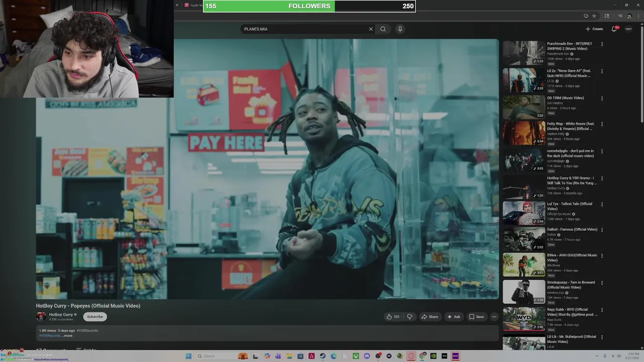Open Xbox app from the taskbar
The width and height of the screenshot is (644, 362).
point(356,356)
